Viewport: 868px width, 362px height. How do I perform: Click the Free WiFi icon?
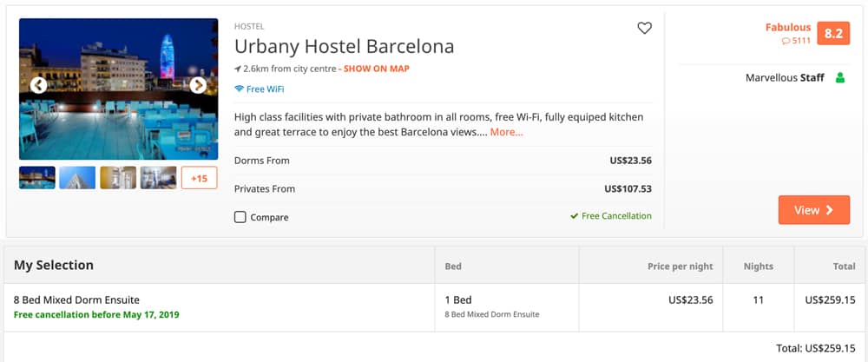[x=240, y=89]
